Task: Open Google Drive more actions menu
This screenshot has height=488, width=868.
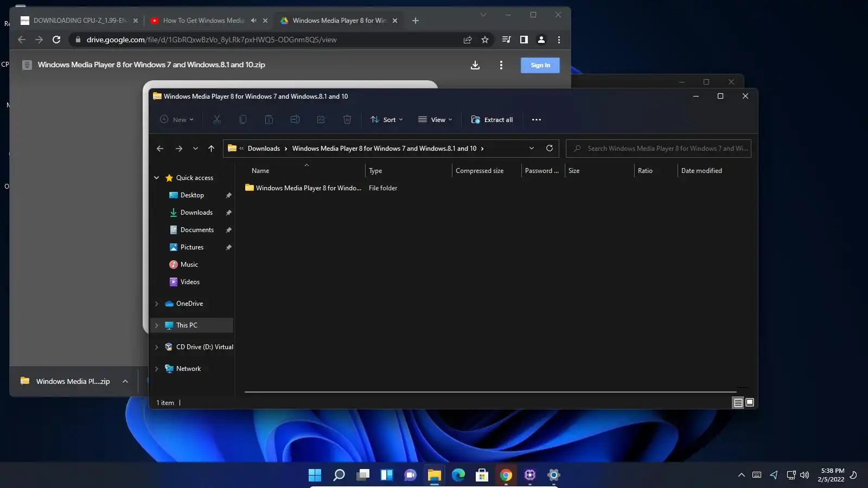Action: point(501,65)
